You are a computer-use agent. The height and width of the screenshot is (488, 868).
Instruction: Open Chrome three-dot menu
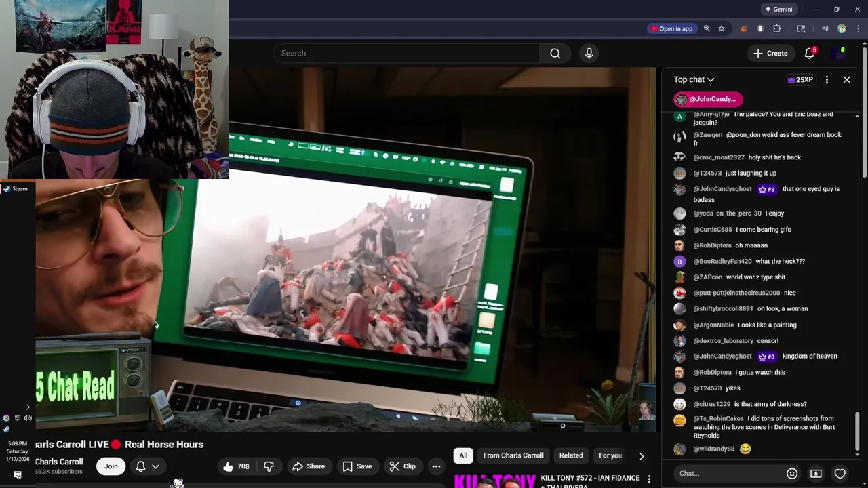click(x=859, y=28)
